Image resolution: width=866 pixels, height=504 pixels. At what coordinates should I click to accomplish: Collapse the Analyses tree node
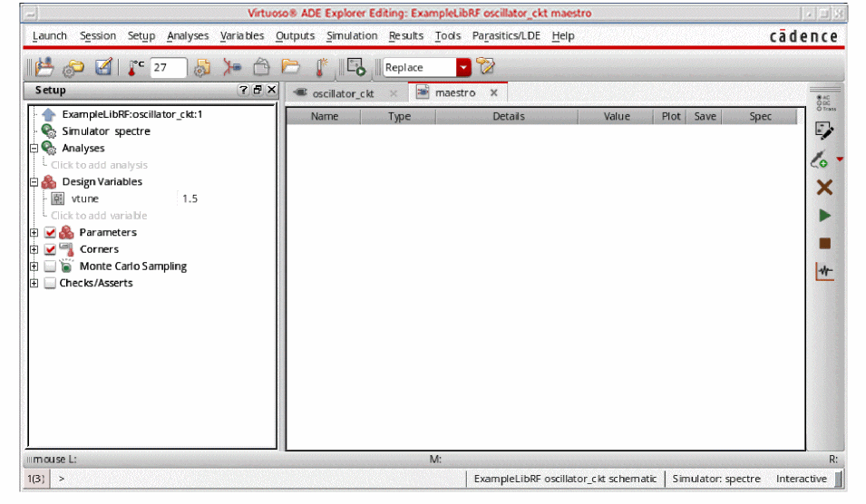(34, 149)
